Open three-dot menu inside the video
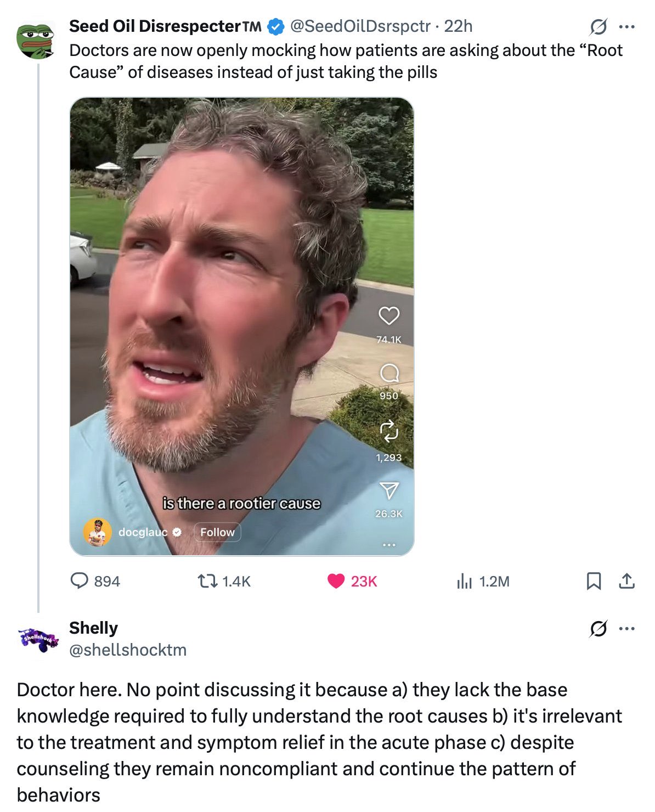 389,545
